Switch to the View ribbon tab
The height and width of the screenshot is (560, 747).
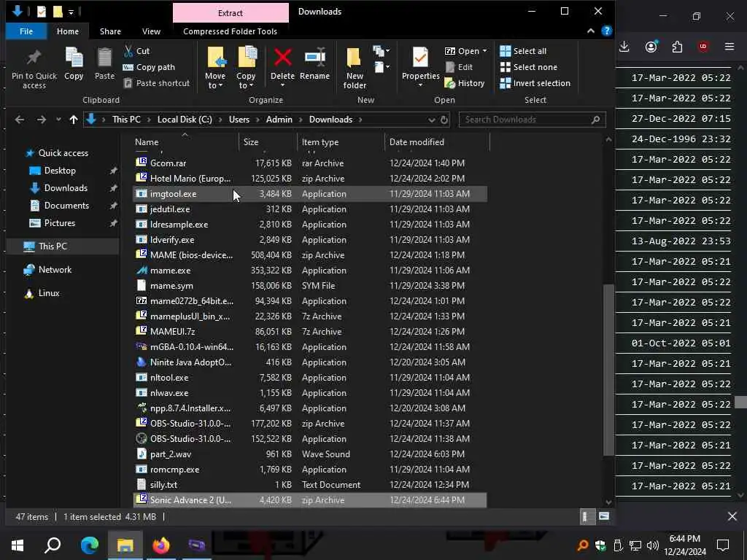click(x=151, y=31)
